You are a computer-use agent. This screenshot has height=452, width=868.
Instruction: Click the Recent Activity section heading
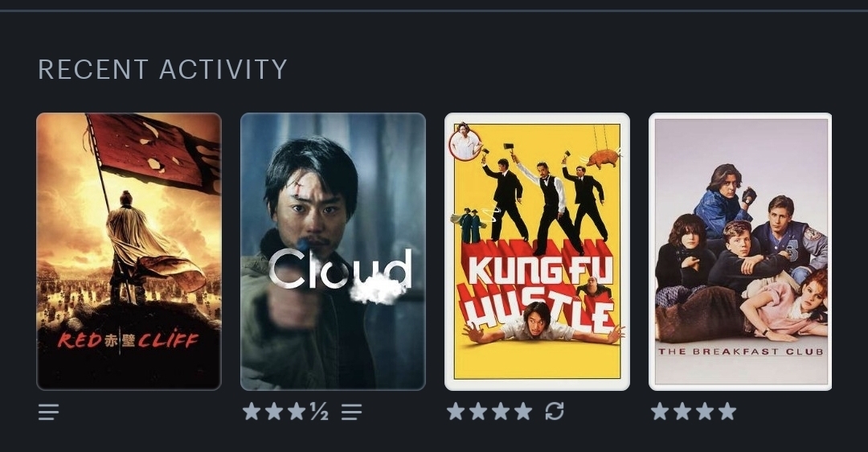(162, 70)
